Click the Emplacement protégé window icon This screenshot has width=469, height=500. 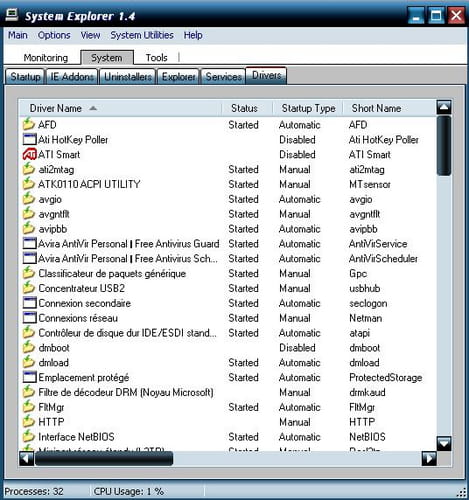tap(29, 377)
